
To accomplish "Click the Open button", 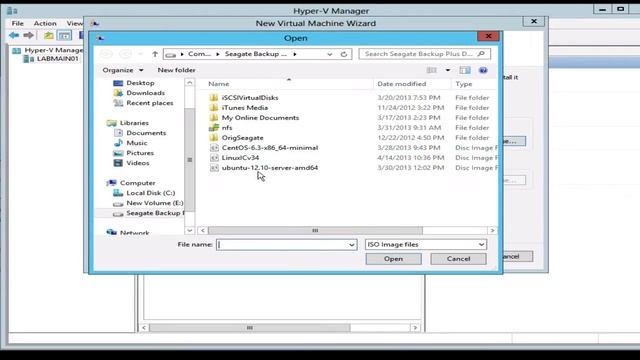I will coord(393,259).
